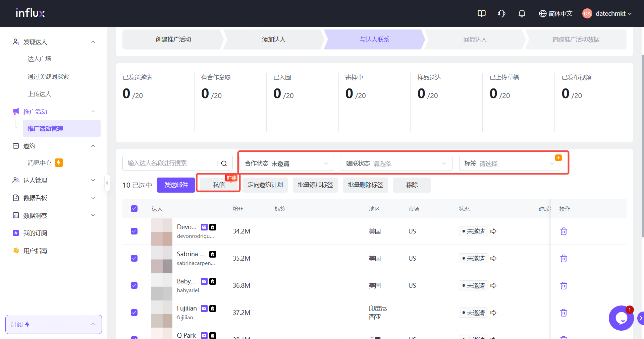Click the 批量添加标签 button
Image resolution: width=644 pixels, height=339 pixels.
coord(315,185)
